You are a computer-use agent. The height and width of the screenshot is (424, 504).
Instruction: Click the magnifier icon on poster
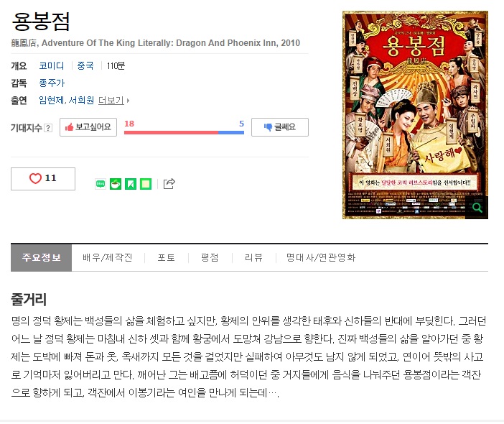pos(477,208)
